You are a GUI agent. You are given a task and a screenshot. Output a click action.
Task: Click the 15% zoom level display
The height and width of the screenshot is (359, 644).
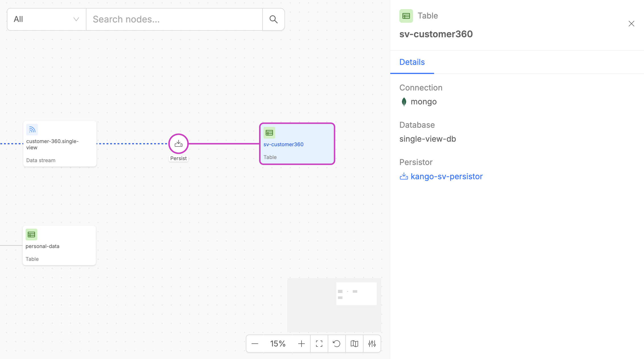click(x=278, y=344)
